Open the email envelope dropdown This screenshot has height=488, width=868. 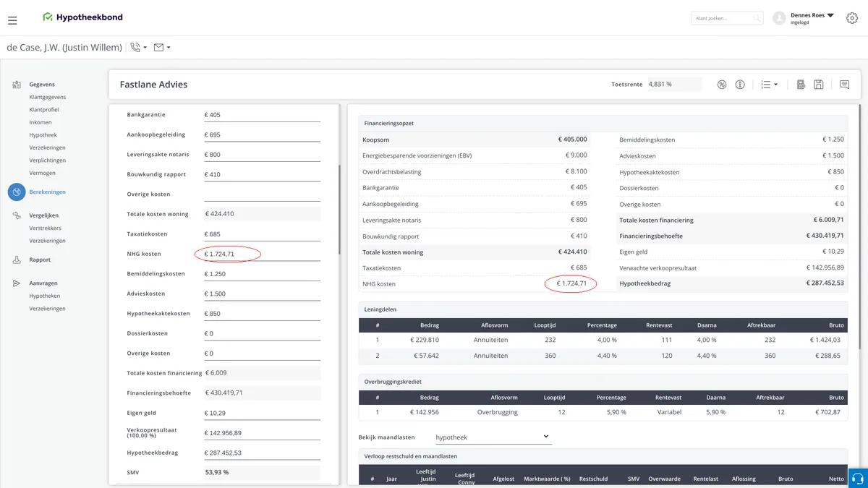click(x=162, y=48)
